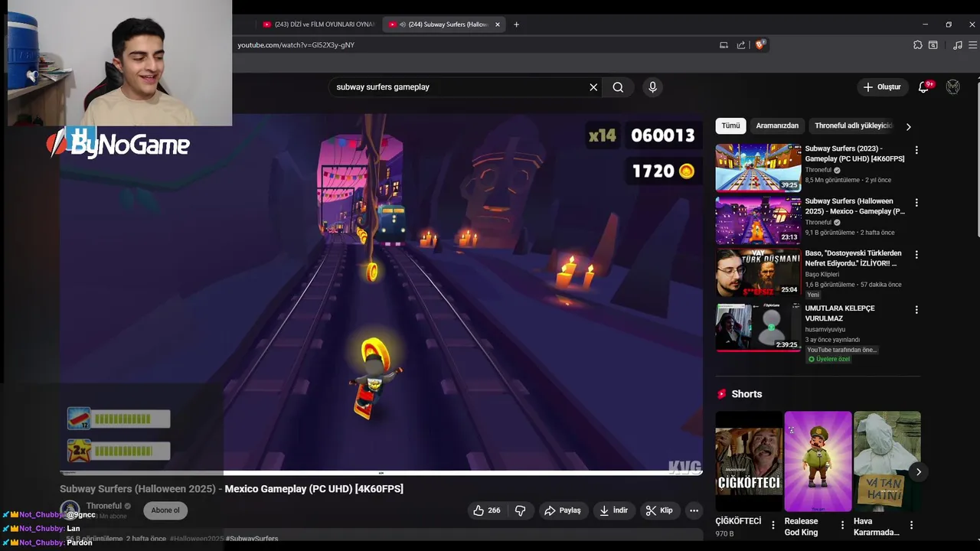
Task: Click the share page icon in address bar
Action: pos(741,45)
